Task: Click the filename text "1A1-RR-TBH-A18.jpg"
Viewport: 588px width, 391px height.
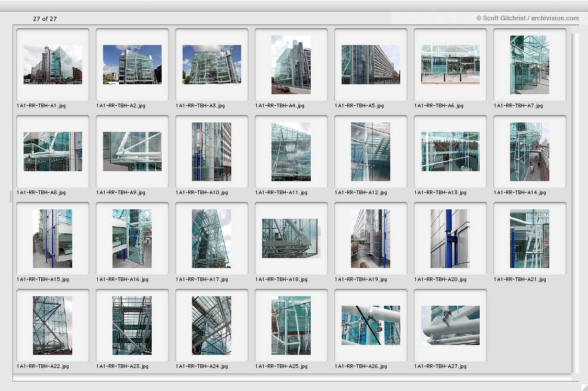Action: pyautogui.click(x=281, y=280)
